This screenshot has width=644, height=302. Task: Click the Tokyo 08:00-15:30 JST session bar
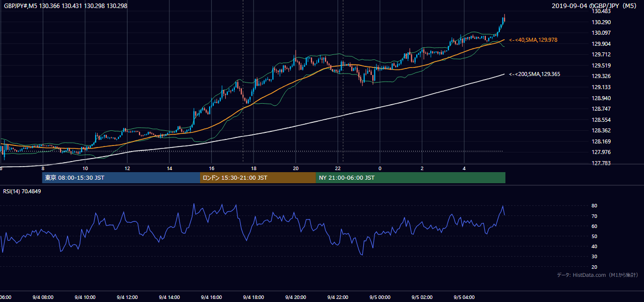[121, 178]
